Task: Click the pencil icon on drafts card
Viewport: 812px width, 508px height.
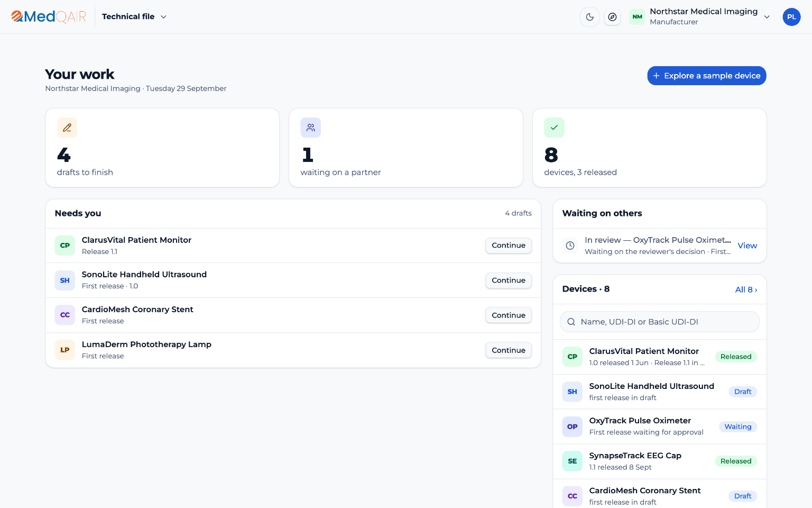Action: coord(67,128)
